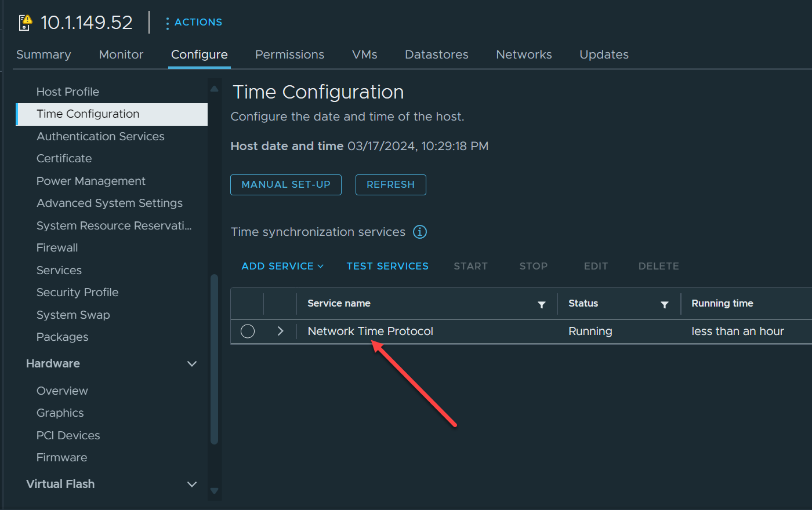The width and height of the screenshot is (812, 510).
Task: Click the Manual Set-Up button
Action: click(x=286, y=185)
